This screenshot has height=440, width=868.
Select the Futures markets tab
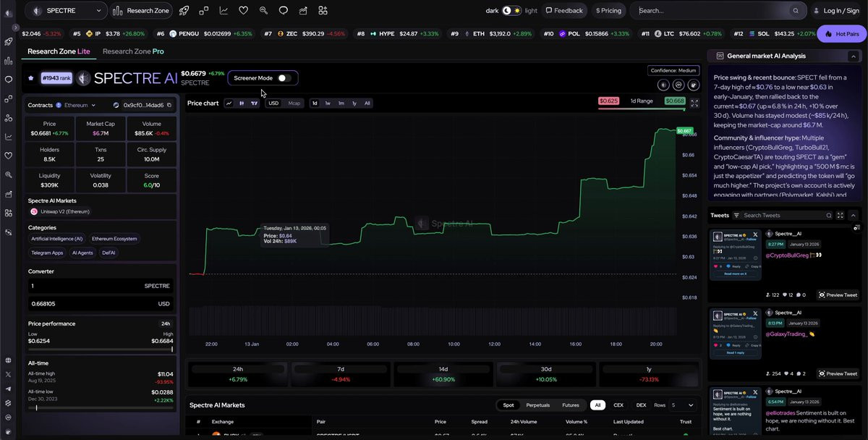point(571,405)
